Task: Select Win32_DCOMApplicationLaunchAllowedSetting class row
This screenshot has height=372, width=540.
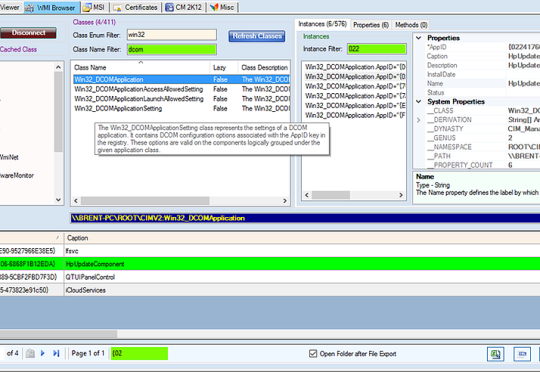Action: point(181,99)
